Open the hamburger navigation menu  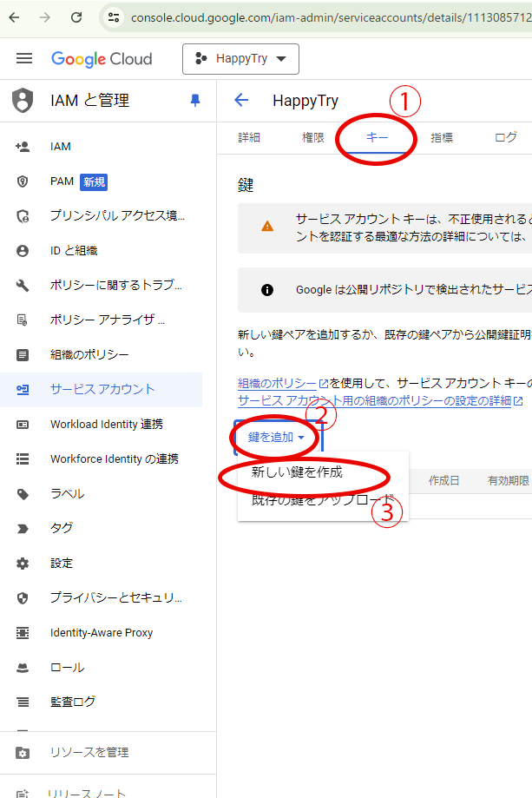click(24, 59)
